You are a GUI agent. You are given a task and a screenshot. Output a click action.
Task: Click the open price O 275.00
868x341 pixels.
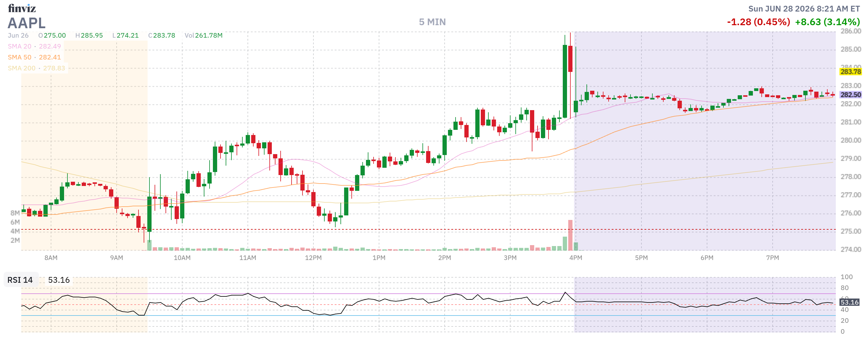click(52, 35)
